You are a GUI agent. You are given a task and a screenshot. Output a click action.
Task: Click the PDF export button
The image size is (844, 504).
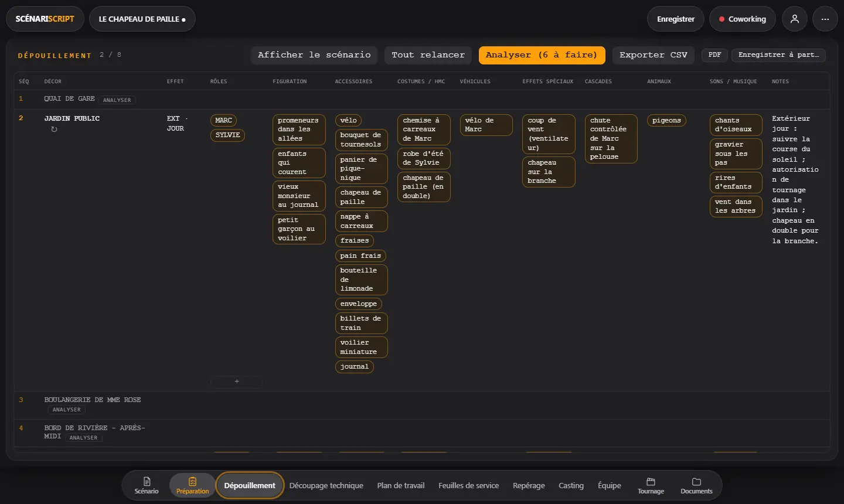(x=714, y=55)
